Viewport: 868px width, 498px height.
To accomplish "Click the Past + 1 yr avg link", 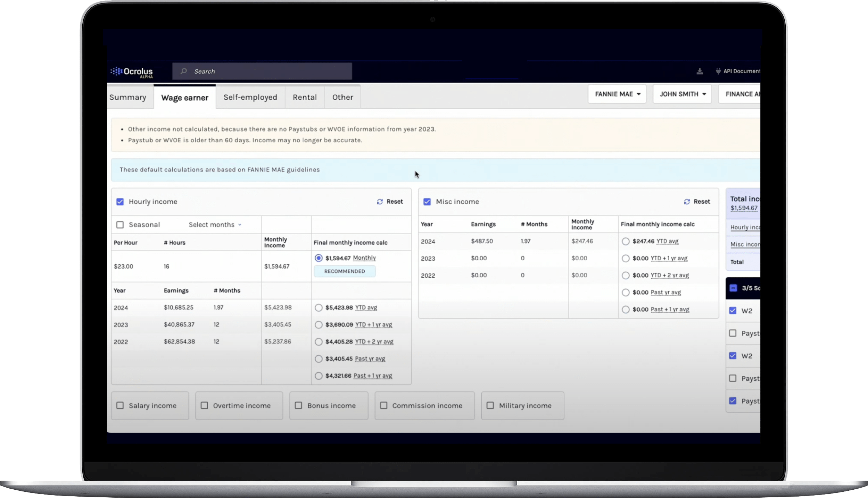I will pyautogui.click(x=373, y=375).
